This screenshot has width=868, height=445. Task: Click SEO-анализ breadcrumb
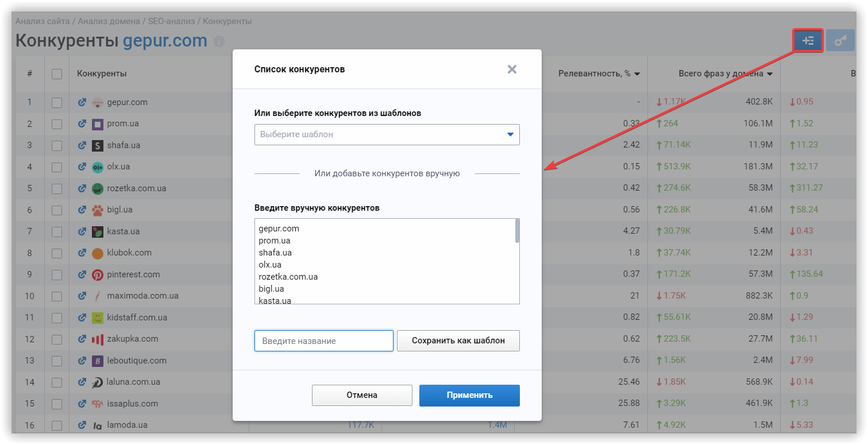point(171,21)
